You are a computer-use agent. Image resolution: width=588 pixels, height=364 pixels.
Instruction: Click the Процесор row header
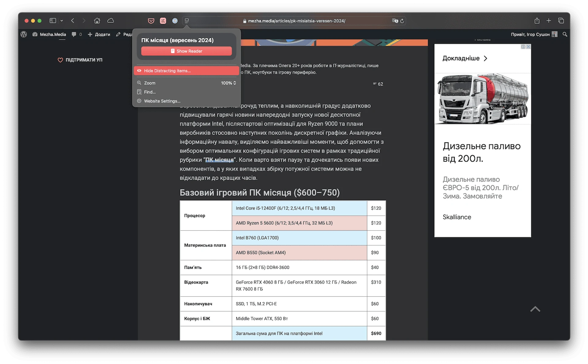(206, 216)
